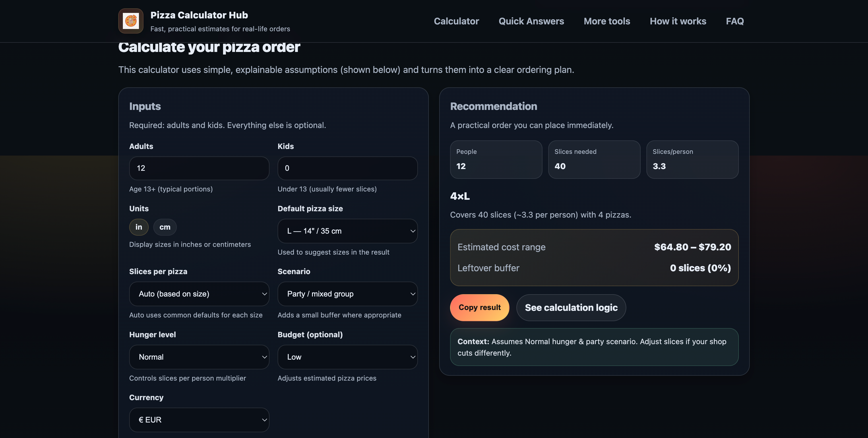Open the Scenario dropdown showing Party / mixed group
Screen dimensions: 868x438
coord(347,294)
